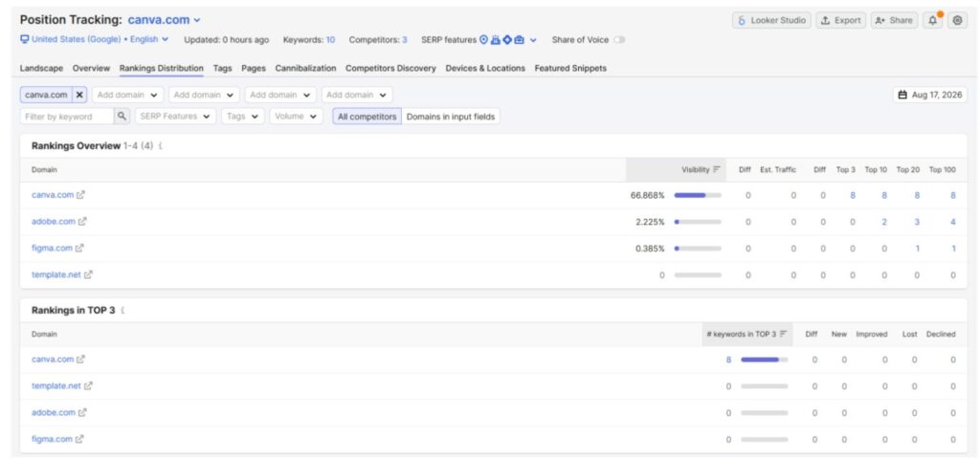This screenshot has height=458, width=980.
Task: Click the Looker Studio logo icon
Action: [x=742, y=21]
